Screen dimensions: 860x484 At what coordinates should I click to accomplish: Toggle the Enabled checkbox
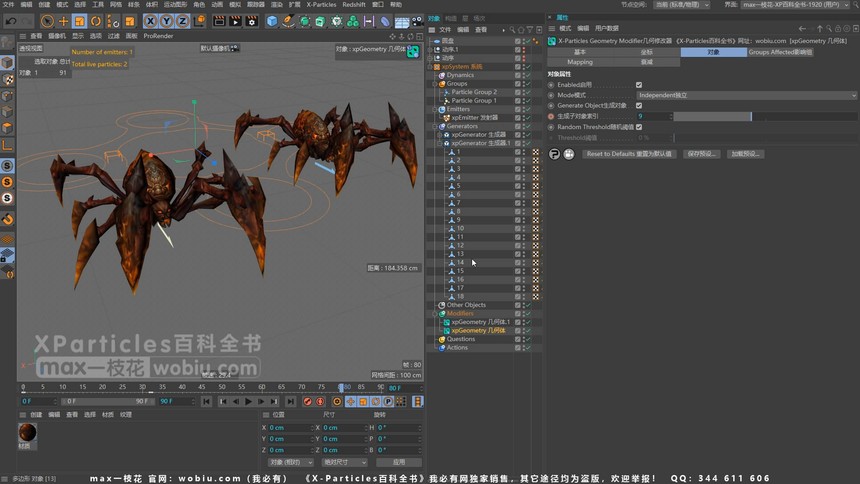click(639, 85)
